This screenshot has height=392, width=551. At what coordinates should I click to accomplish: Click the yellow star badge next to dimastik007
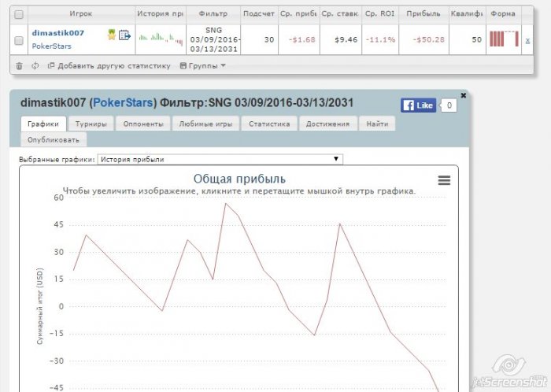pos(112,35)
